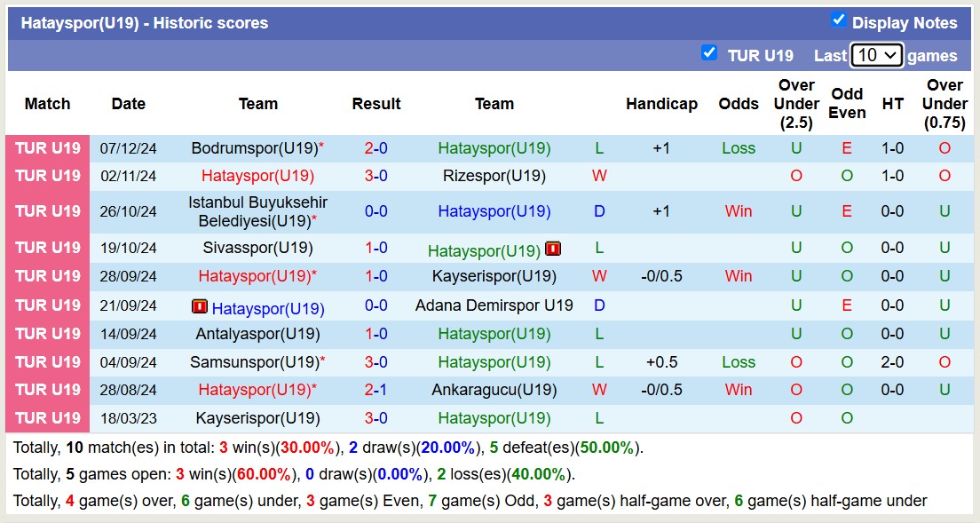Open the Bodrumspor(U19) team link
980x523 pixels.
click(257, 148)
